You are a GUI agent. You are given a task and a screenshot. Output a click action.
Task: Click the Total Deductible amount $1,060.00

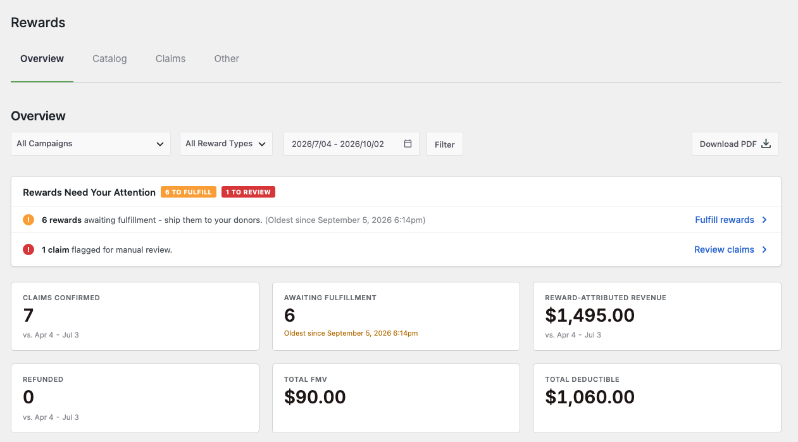[x=589, y=397]
